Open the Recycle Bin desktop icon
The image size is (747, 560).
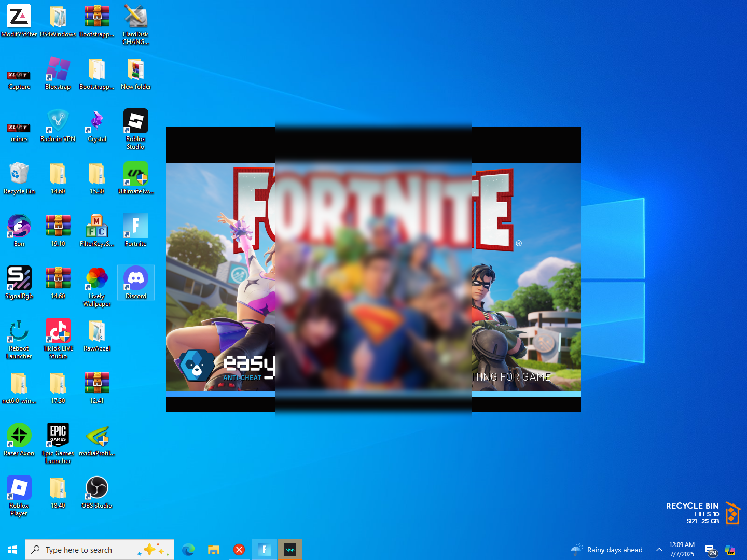coord(19,178)
